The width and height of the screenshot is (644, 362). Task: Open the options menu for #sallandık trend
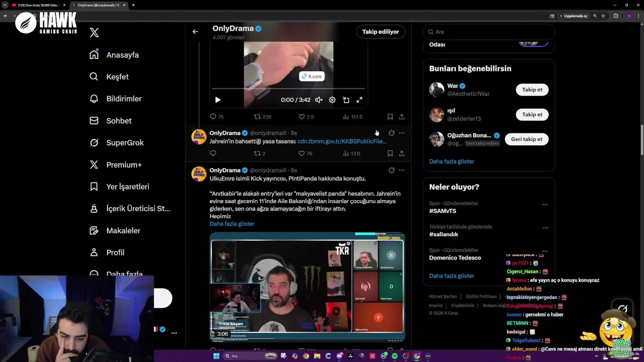(x=545, y=228)
